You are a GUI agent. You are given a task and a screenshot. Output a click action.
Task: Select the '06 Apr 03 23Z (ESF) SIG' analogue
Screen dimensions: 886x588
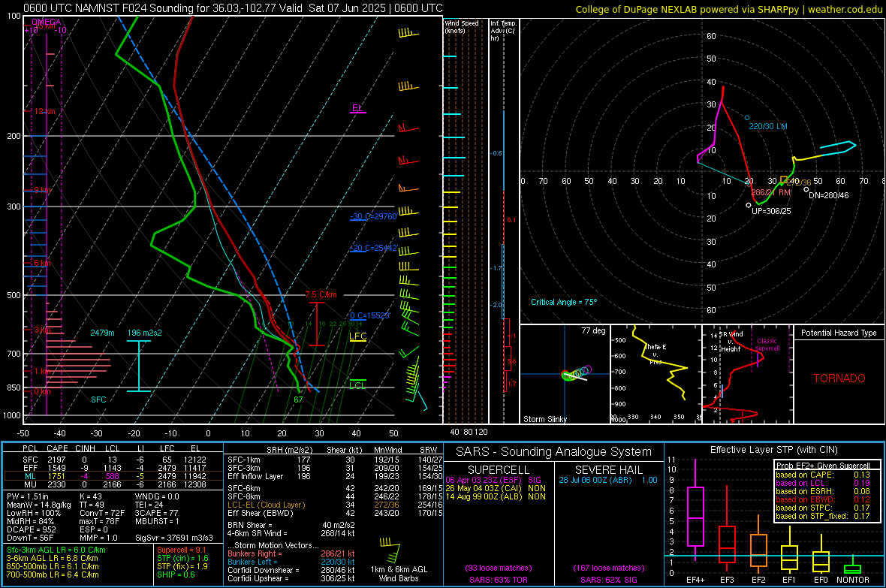(493, 480)
